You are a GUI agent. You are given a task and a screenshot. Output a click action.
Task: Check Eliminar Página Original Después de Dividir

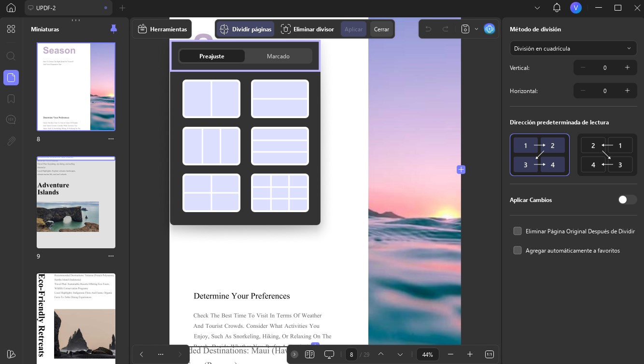coord(518,231)
